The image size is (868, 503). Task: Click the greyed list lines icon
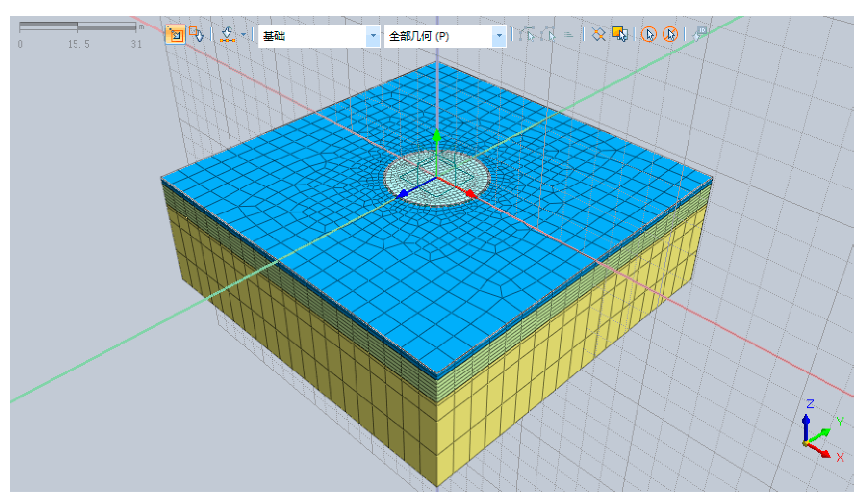coord(568,35)
